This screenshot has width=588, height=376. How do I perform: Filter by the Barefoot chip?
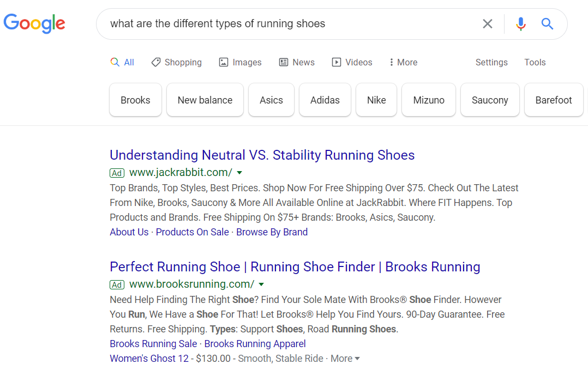coord(554,100)
